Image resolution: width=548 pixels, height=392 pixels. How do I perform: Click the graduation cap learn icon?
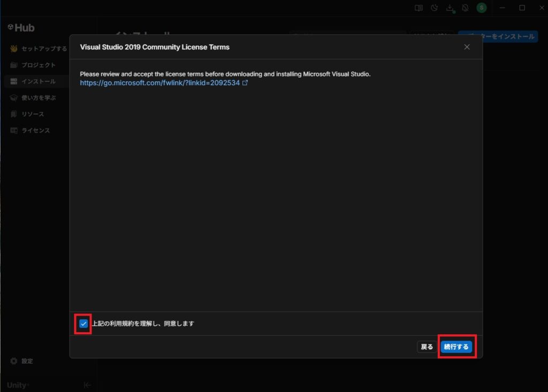13,98
